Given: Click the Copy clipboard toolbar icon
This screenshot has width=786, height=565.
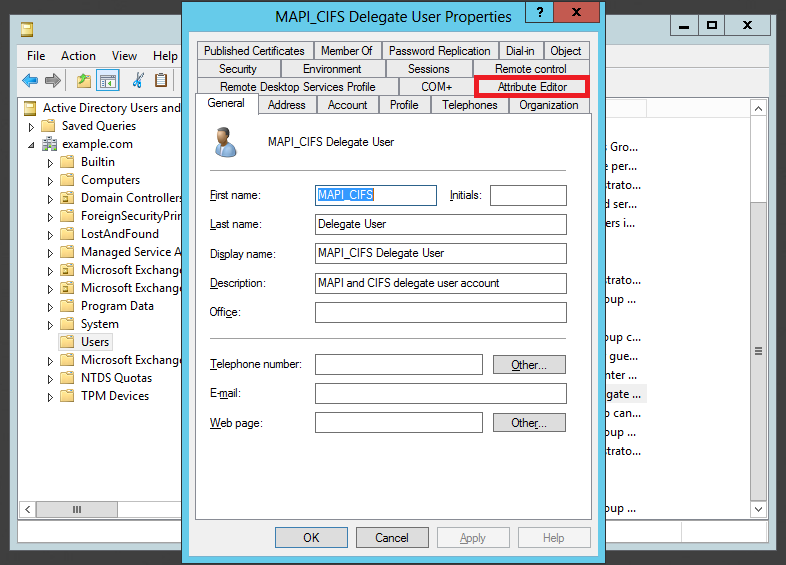Looking at the screenshot, I should click(161, 80).
